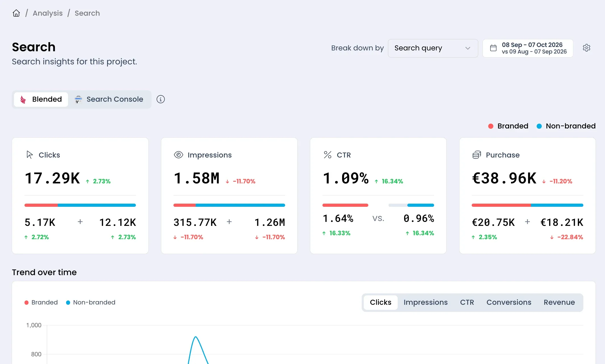Select the CTR trend tab
This screenshot has width=605, height=364.
(x=467, y=302)
